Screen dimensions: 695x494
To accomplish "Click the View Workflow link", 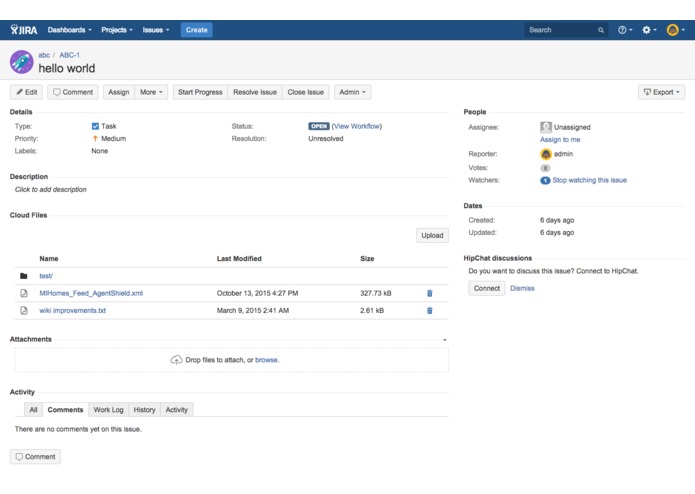I will (357, 126).
